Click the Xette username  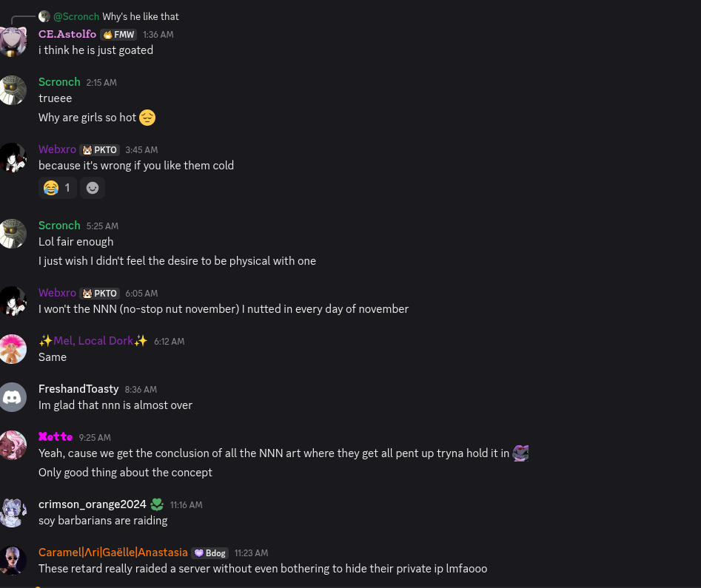[x=56, y=437]
